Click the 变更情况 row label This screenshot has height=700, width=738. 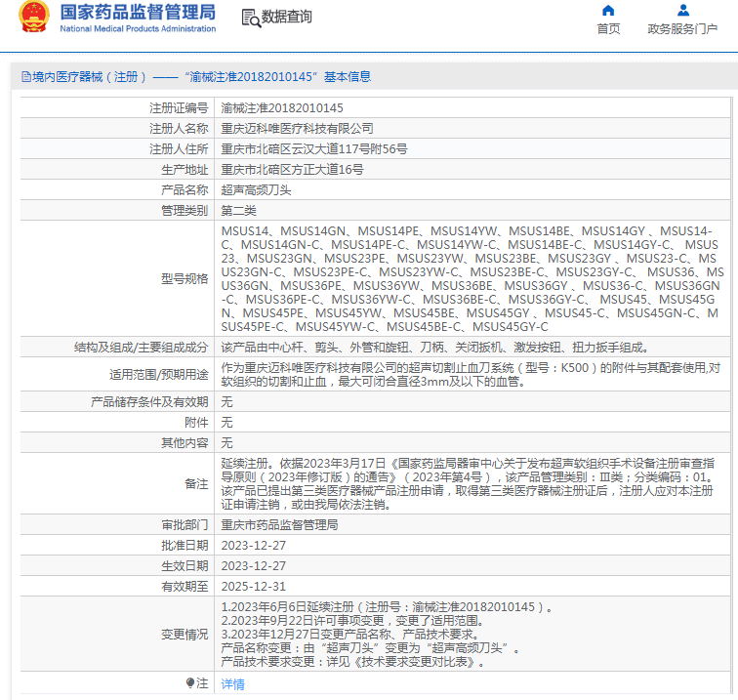[184, 634]
